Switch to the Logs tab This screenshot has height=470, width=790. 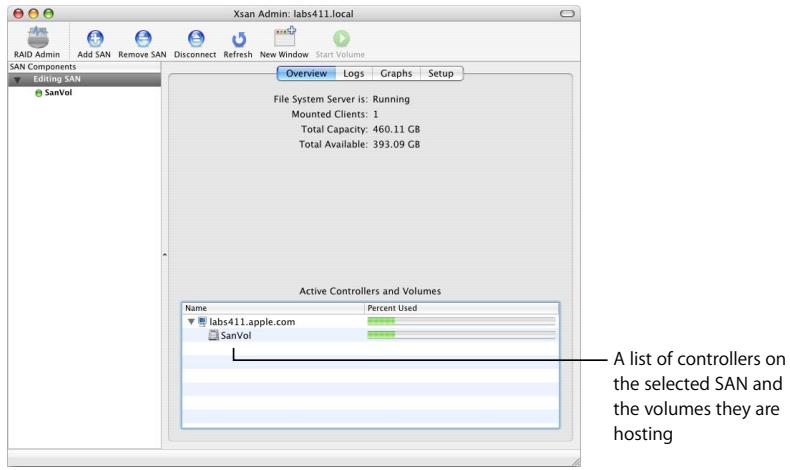click(353, 74)
